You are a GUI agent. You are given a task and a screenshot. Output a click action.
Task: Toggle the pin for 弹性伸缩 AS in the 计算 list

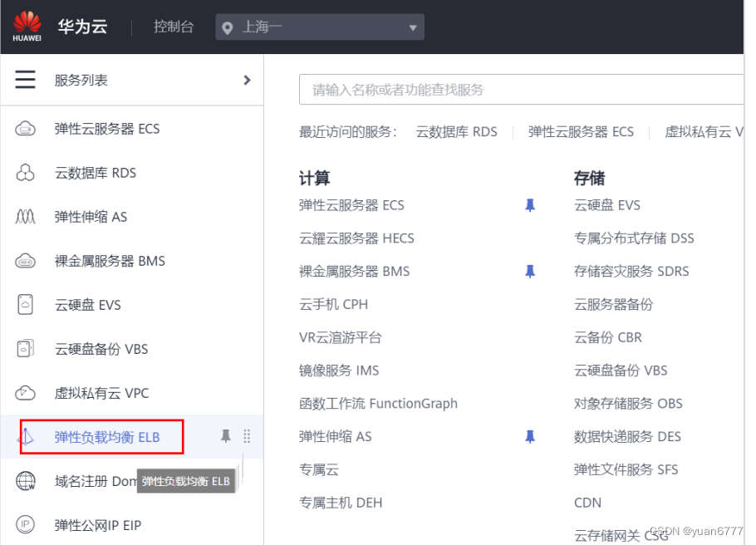tap(530, 436)
